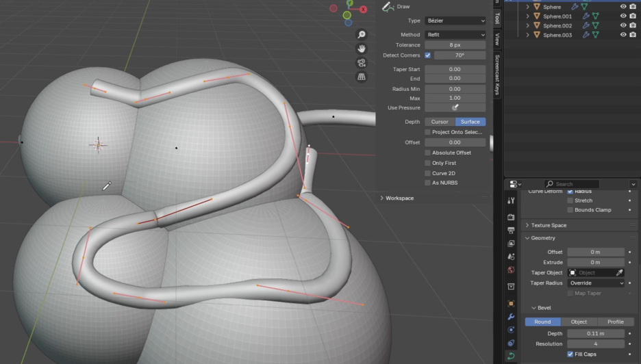
Task: Open the Modifiers properties wrench icon
Action: click(x=511, y=317)
